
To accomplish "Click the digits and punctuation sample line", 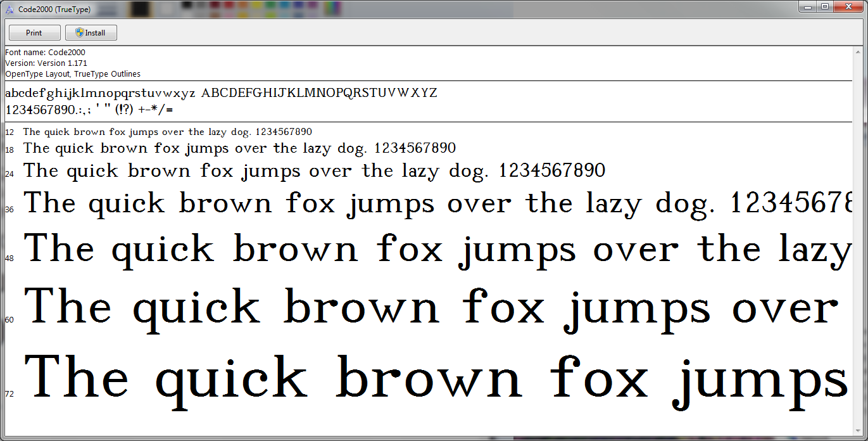I will [x=89, y=110].
